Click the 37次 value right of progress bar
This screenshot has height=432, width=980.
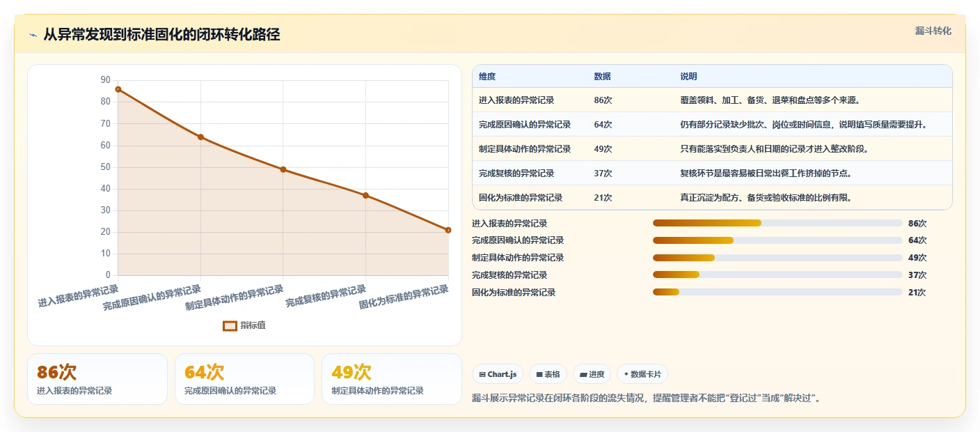coord(917,275)
